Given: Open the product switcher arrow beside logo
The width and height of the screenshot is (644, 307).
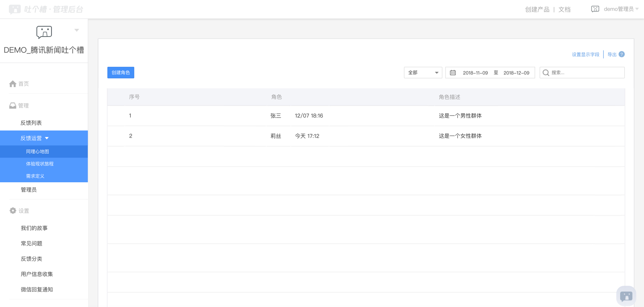Looking at the screenshot, I should tap(77, 30).
